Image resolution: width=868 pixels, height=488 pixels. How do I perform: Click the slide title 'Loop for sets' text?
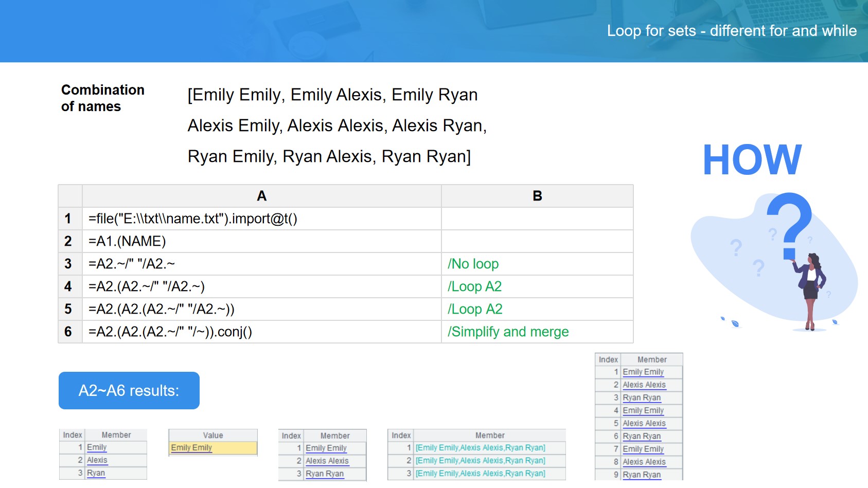[x=731, y=31]
